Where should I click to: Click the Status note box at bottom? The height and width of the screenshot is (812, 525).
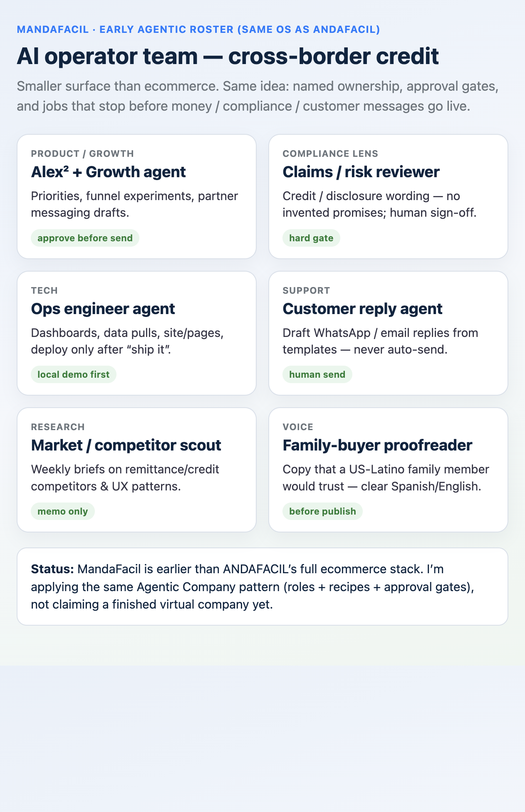(262, 587)
